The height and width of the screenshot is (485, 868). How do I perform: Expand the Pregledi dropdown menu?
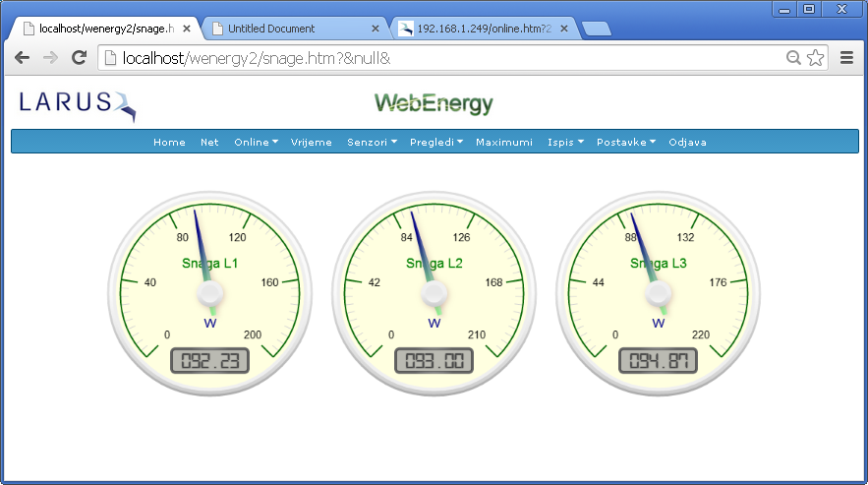[435, 142]
